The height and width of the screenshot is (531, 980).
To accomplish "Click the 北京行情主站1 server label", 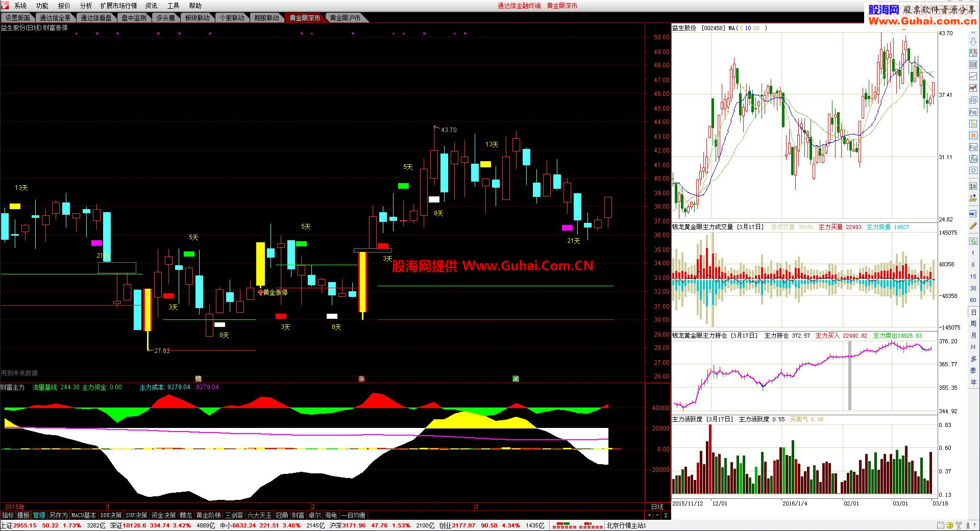I will click(626, 525).
